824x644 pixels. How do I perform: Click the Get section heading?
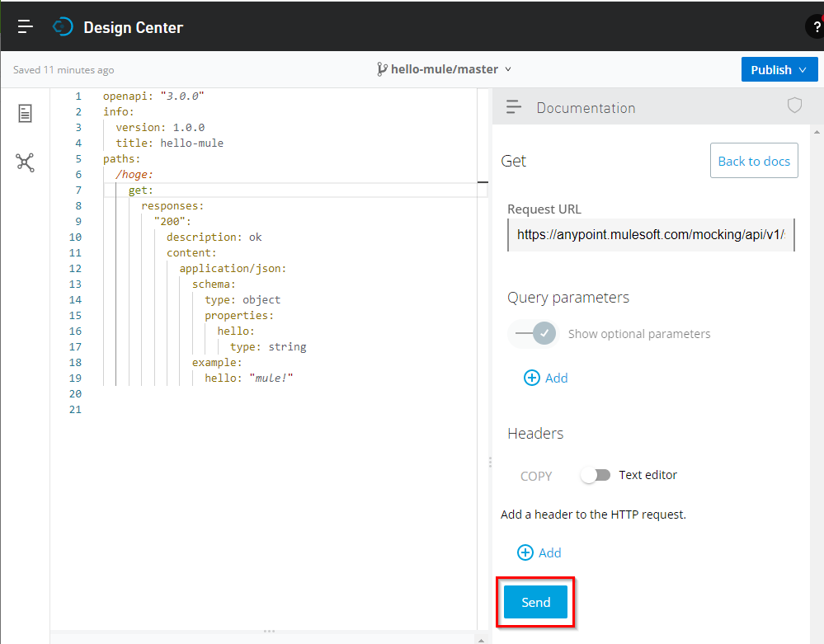point(512,160)
